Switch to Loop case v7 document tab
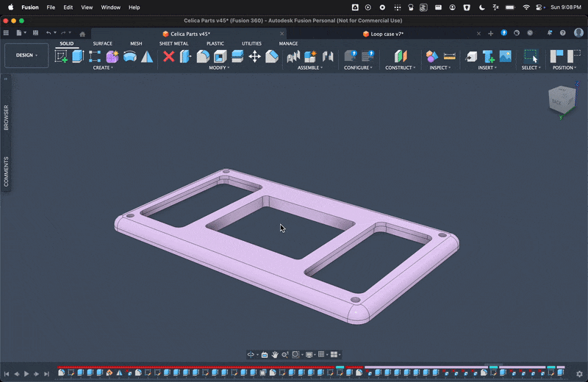Screen dimensions: 588x382 coord(383,34)
